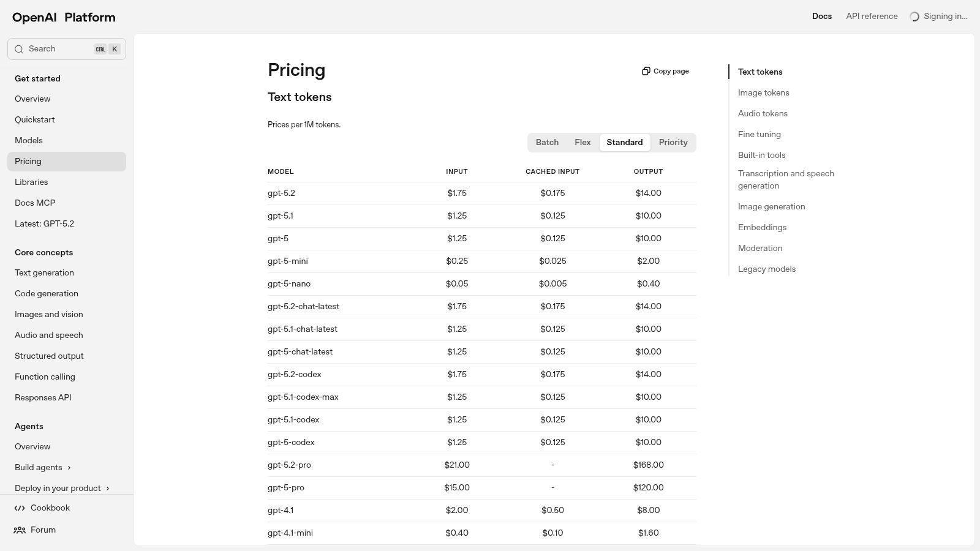Image resolution: width=980 pixels, height=551 pixels.
Task: Expand Deploy in your product chevron
Action: point(108,489)
